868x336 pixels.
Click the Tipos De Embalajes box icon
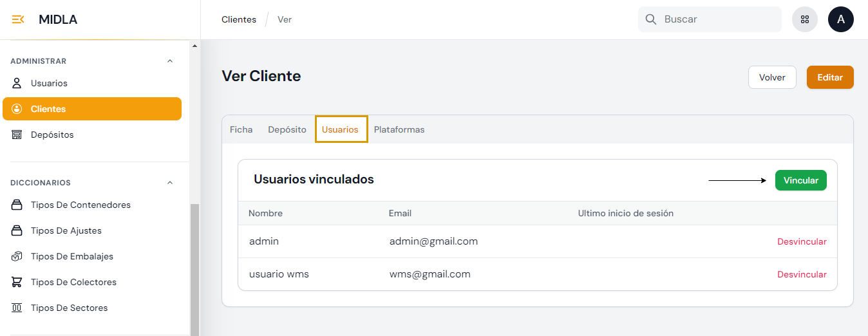pyautogui.click(x=17, y=256)
